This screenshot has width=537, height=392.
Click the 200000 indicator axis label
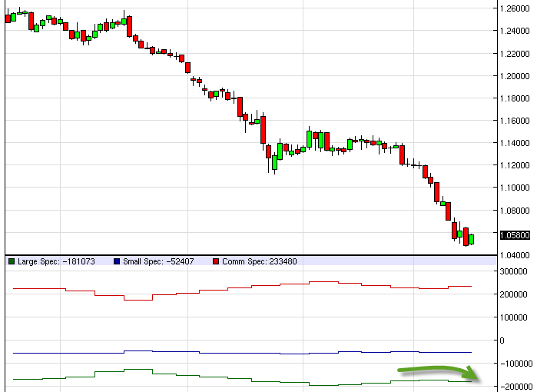tap(513, 294)
